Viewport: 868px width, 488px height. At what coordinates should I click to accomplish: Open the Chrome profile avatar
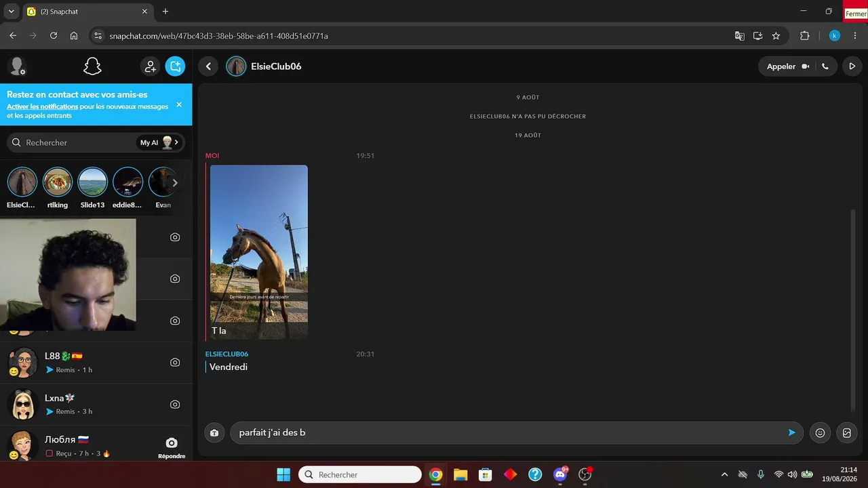(x=835, y=36)
